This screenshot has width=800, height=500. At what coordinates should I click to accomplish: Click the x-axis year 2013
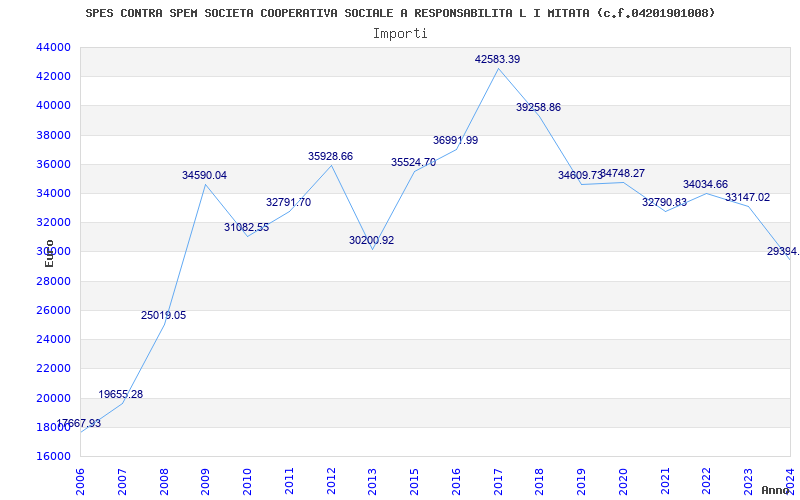pos(373,482)
